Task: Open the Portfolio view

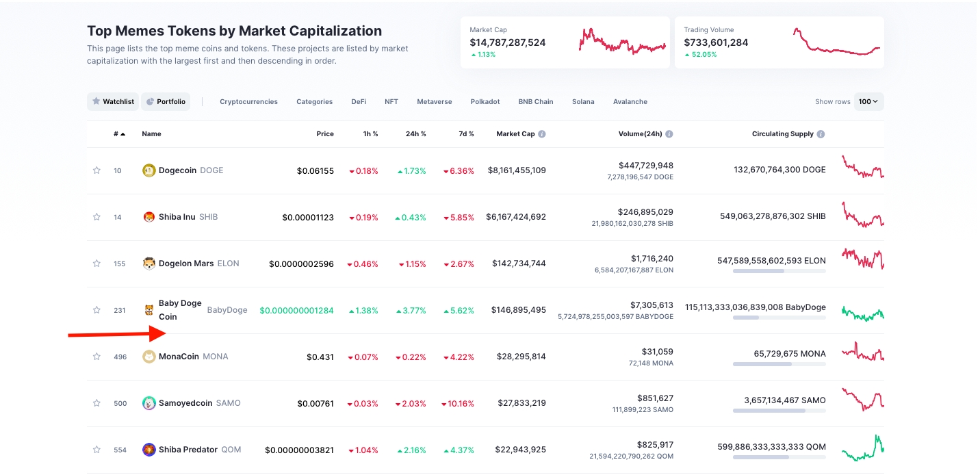Action: [x=166, y=102]
